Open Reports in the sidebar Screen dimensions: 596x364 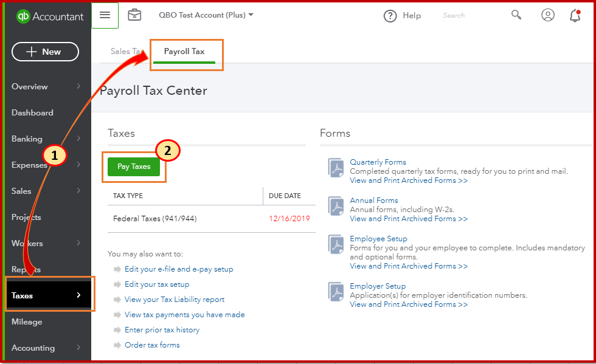[x=26, y=269]
